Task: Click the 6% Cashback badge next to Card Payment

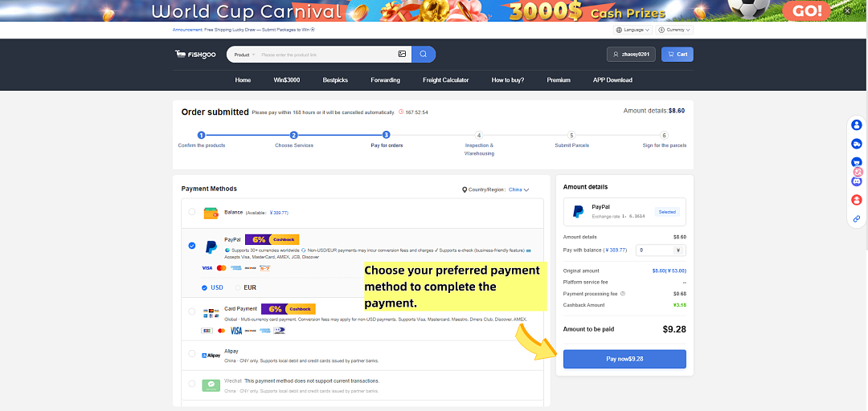Action: pyautogui.click(x=288, y=309)
